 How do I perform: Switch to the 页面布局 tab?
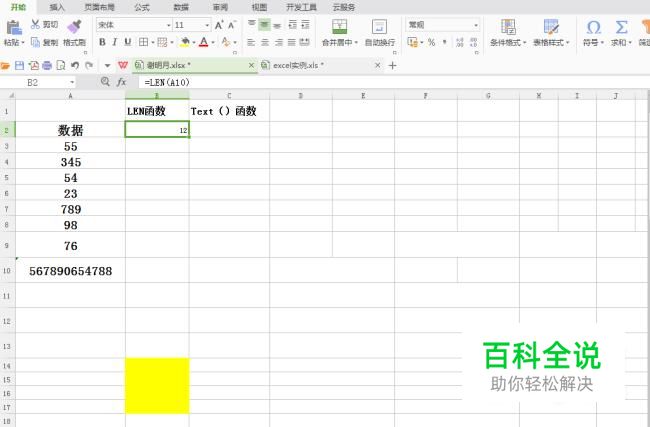pos(99,7)
